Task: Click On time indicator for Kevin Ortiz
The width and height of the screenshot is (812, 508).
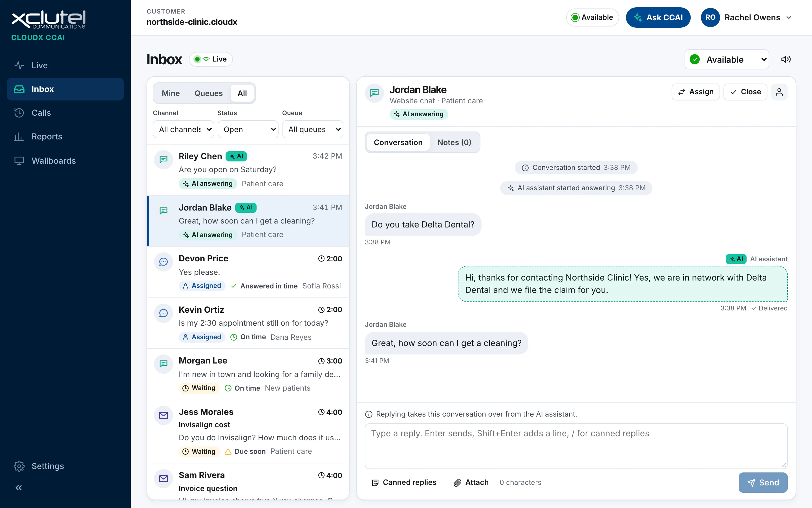Action: (x=248, y=337)
